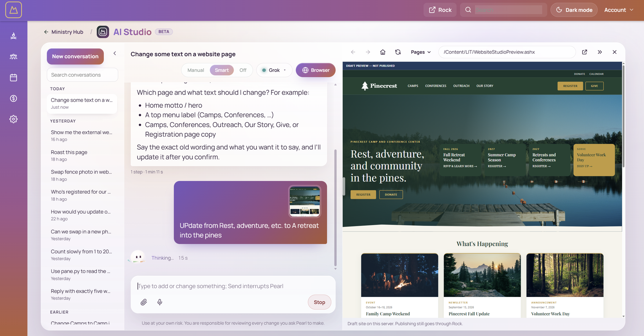This screenshot has width=644, height=336.
Task: Open the People sidebar icon
Action: click(x=14, y=57)
